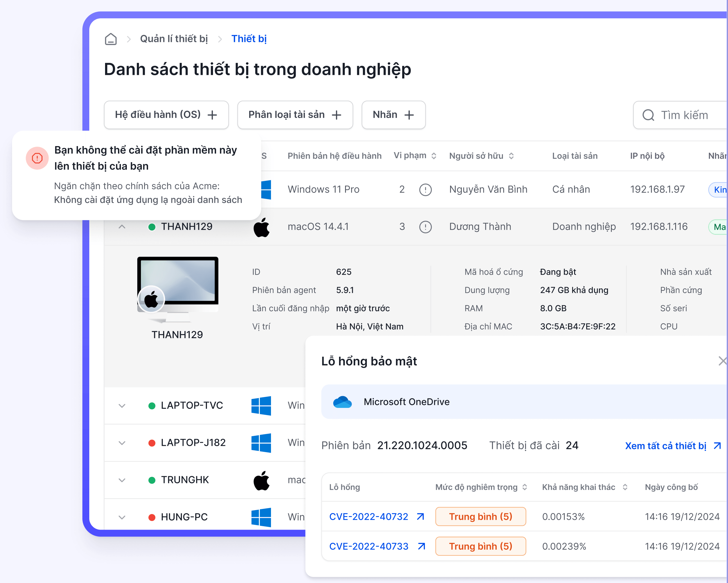Screen dimensions: 728x583
Task: Click search magnifier icon
Action: click(x=648, y=115)
